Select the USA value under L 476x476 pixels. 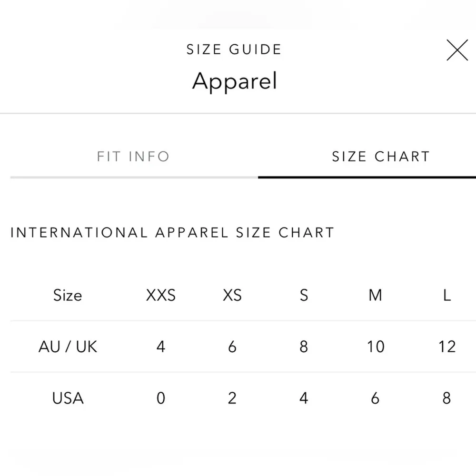tap(446, 398)
